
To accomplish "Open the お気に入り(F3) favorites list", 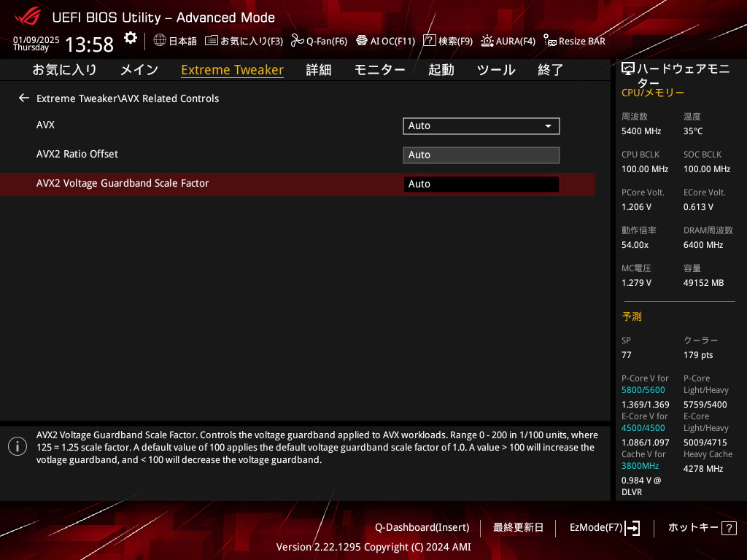I will 244,41.
